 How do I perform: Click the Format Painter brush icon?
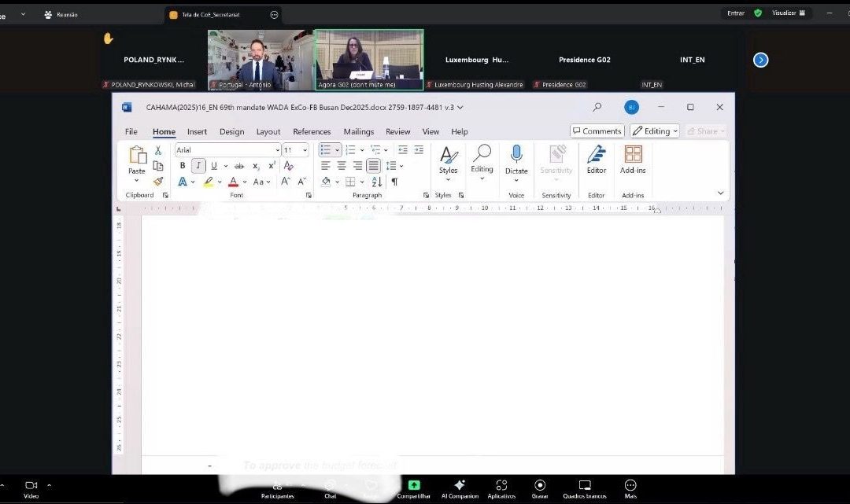click(158, 182)
